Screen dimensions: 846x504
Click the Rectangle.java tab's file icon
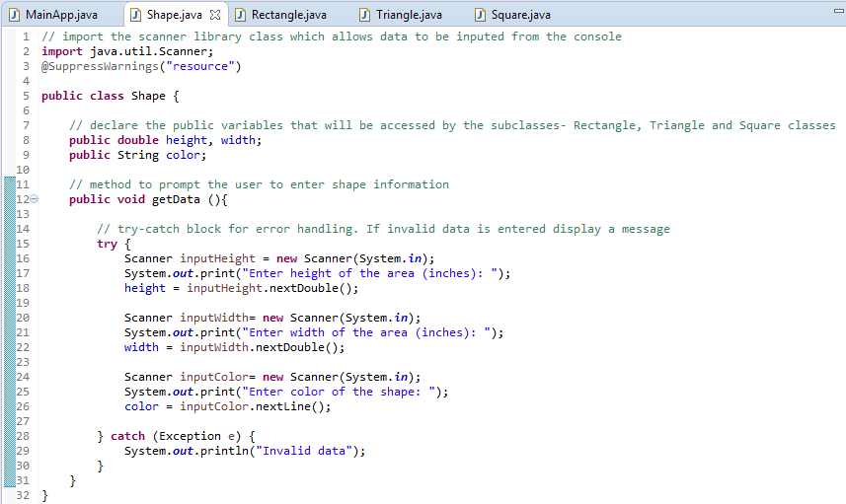pos(240,15)
